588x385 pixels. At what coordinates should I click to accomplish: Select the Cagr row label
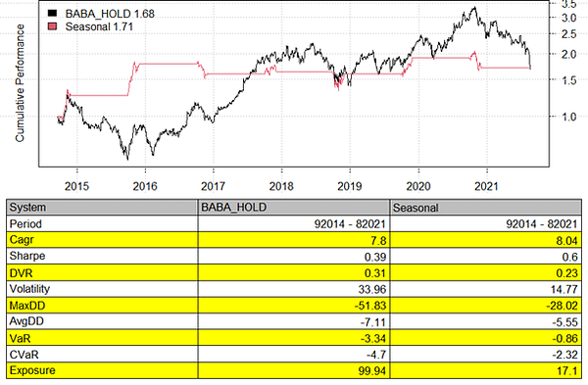tap(22, 240)
